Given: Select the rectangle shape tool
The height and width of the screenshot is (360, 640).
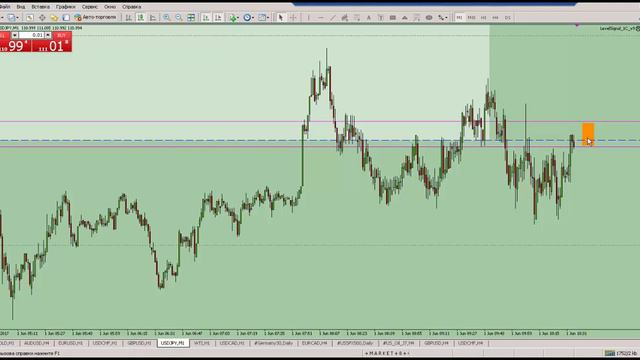Looking at the screenshot, I should pyautogui.click(x=393, y=18).
